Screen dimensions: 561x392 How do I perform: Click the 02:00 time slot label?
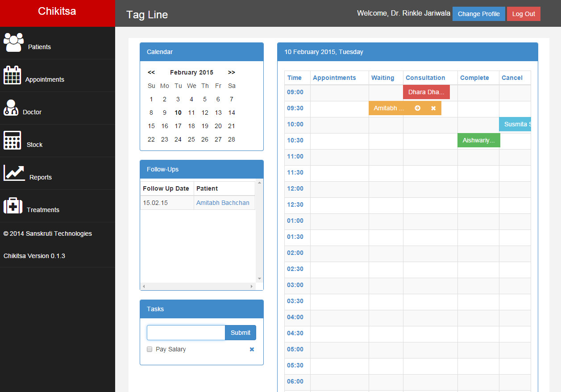pos(295,253)
